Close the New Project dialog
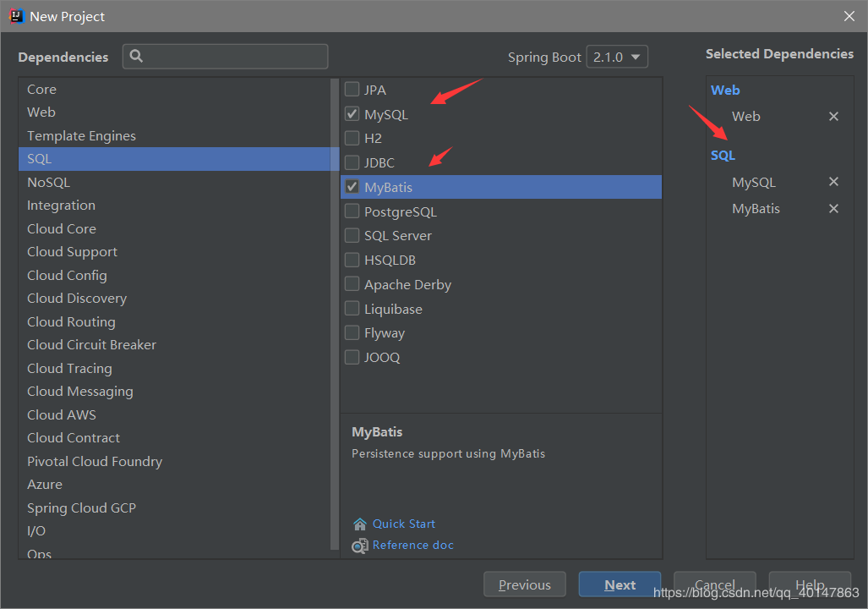Viewport: 868px width, 609px height. click(x=849, y=16)
